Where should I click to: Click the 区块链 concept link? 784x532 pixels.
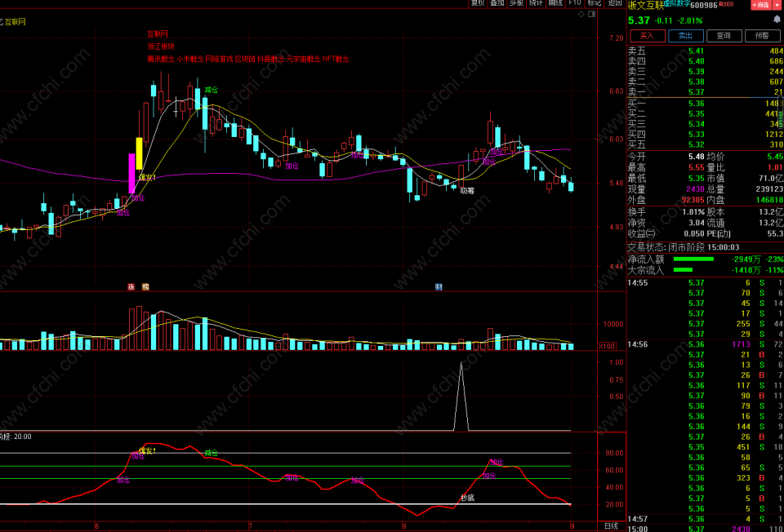point(246,59)
